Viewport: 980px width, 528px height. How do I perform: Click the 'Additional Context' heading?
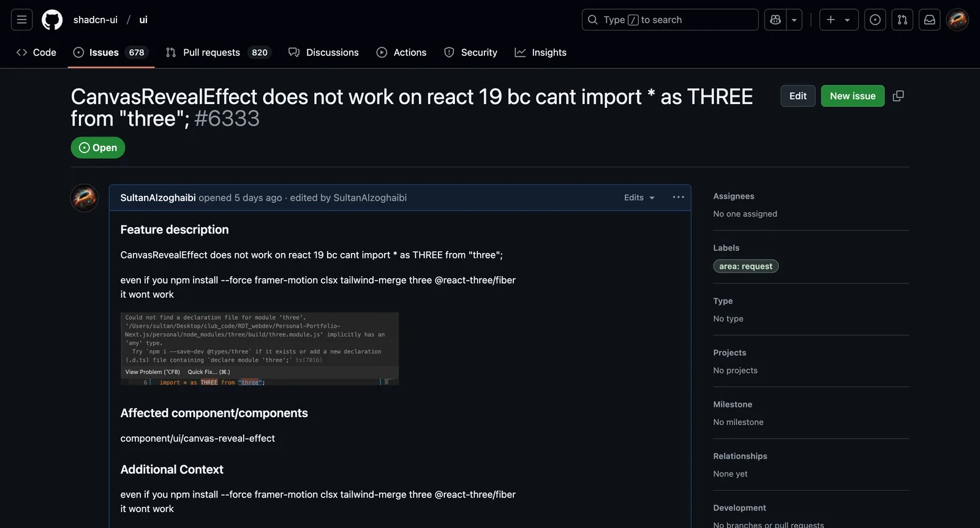(x=172, y=470)
